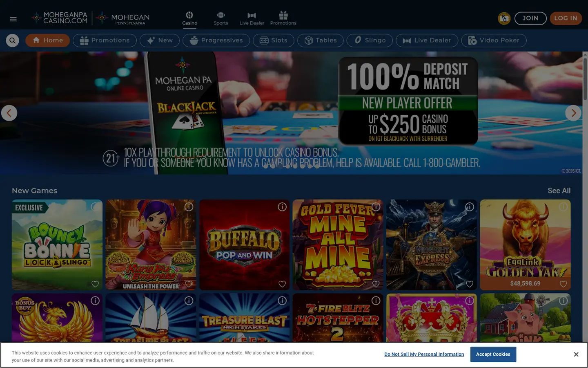
Task: Select the Promotions category pill
Action: (x=105, y=40)
